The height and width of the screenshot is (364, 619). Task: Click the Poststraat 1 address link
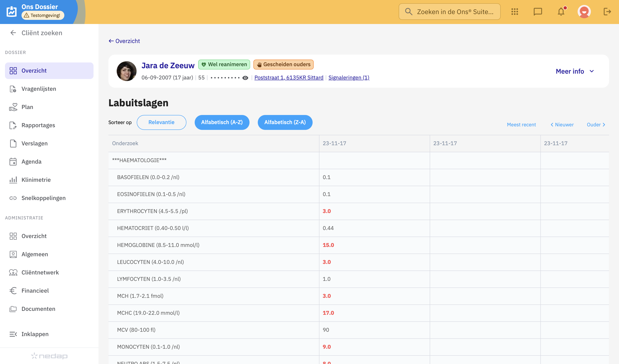[x=289, y=78]
